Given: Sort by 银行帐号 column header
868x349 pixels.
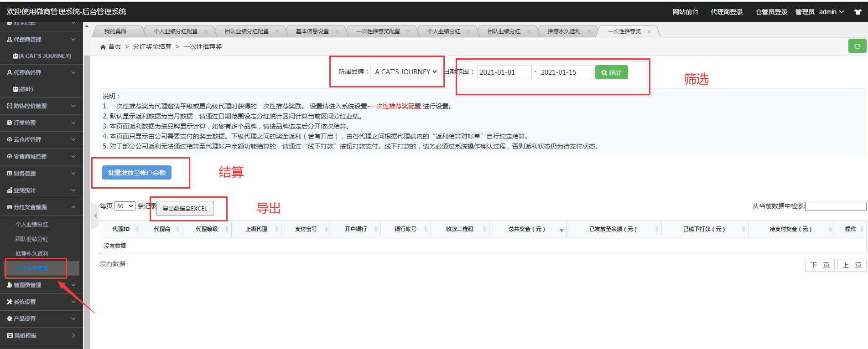Looking at the screenshot, I should pyautogui.click(x=405, y=229).
